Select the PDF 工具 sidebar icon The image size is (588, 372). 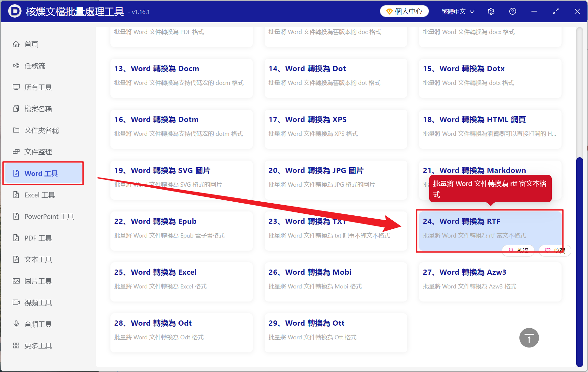click(16, 238)
